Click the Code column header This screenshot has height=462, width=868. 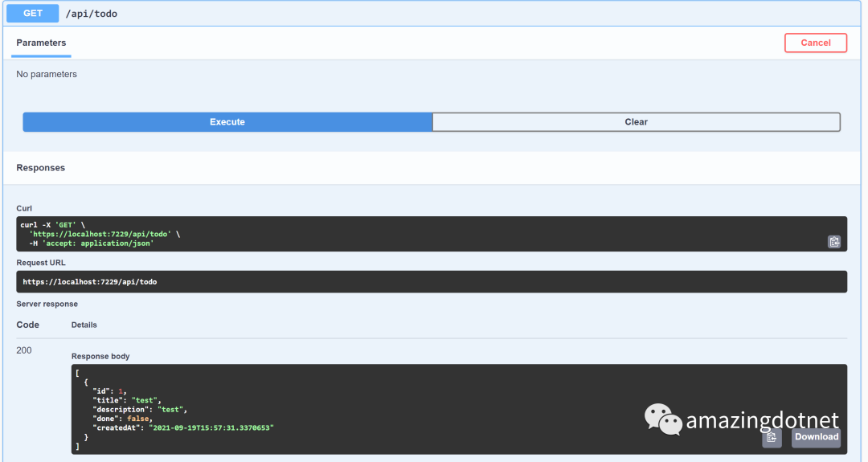(27, 325)
